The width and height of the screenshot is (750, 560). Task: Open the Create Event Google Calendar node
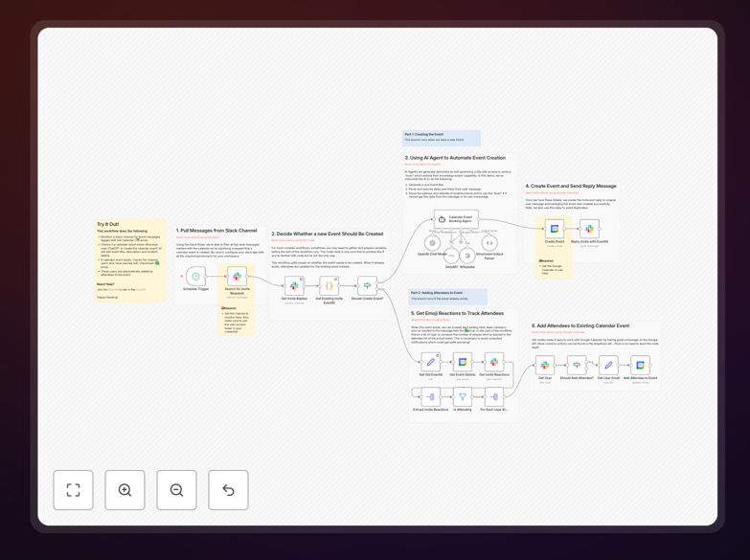555,229
